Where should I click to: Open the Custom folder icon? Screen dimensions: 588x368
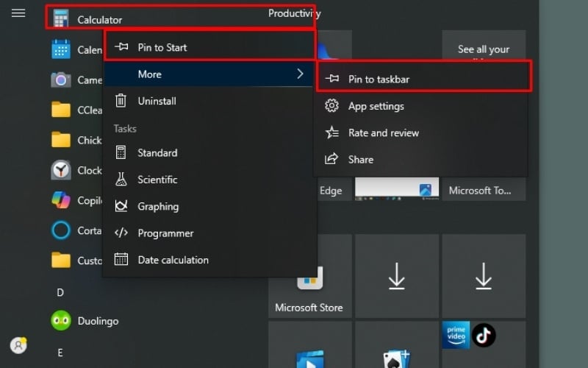(61, 261)
